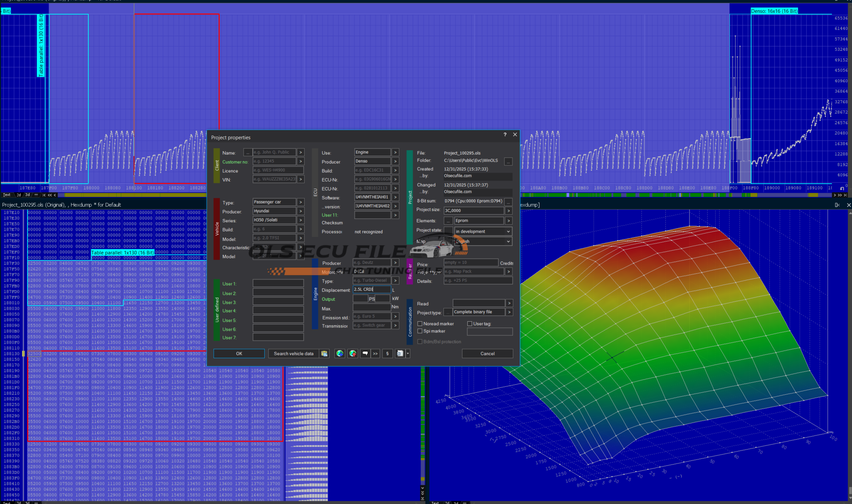Click Search vehicle data button
Viewport: 852px width, 504px height.
coord(293,354)
